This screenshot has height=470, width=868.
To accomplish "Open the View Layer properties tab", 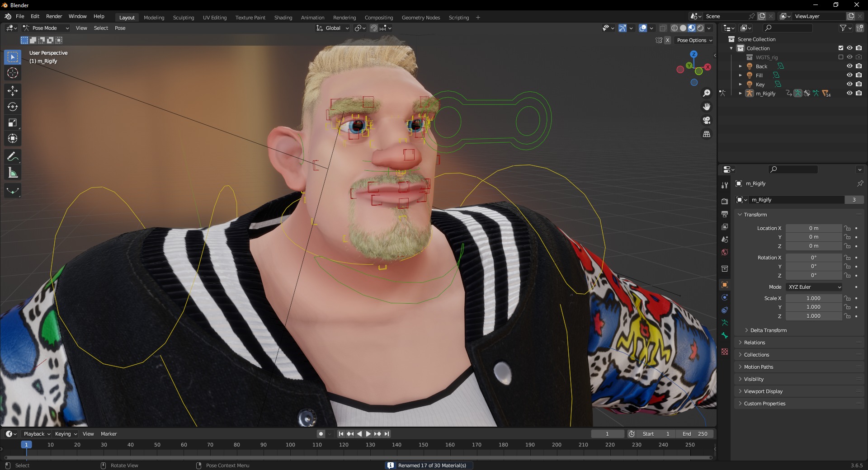I will [x=725, y=226].
